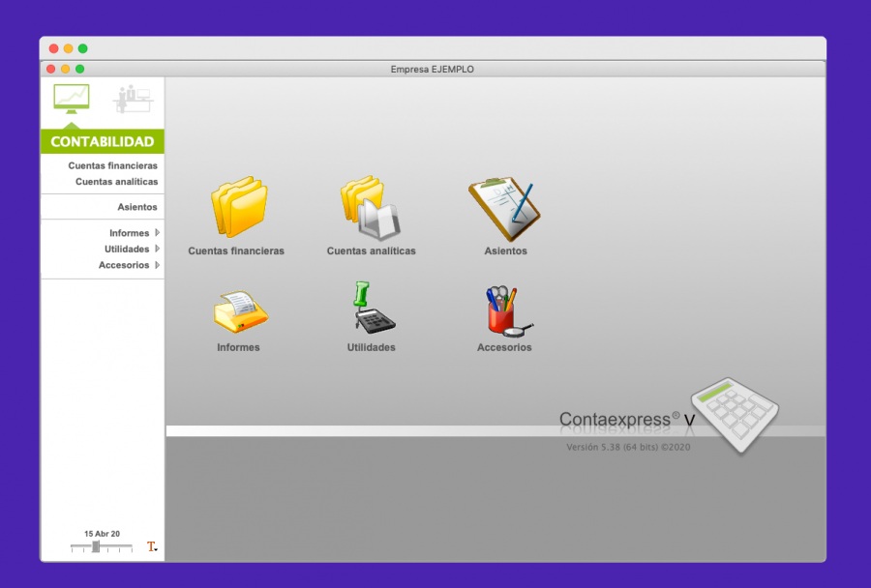Expand the Informes submenu arrow
871x588 pixels.
coord(157,233)
